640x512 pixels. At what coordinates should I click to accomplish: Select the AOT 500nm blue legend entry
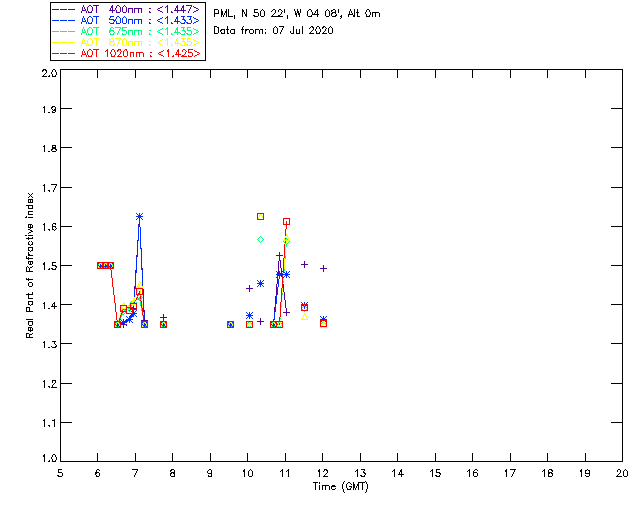click(x=126, y=20)
